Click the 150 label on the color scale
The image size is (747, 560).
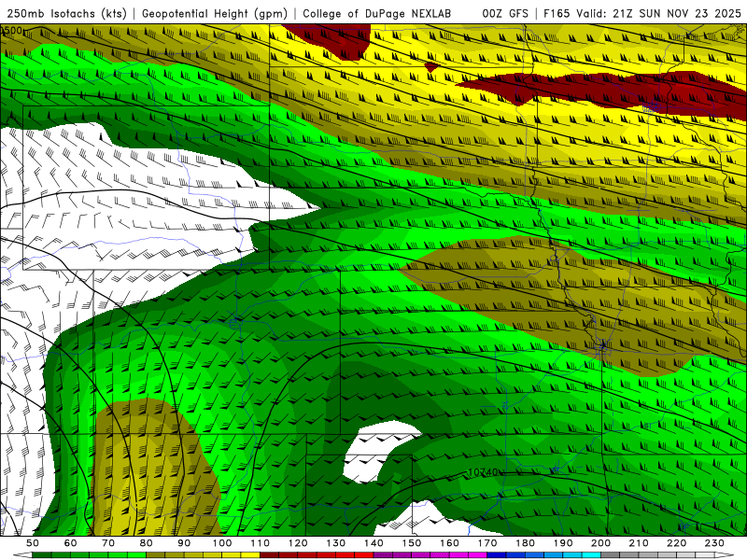(x=412, y=543)
